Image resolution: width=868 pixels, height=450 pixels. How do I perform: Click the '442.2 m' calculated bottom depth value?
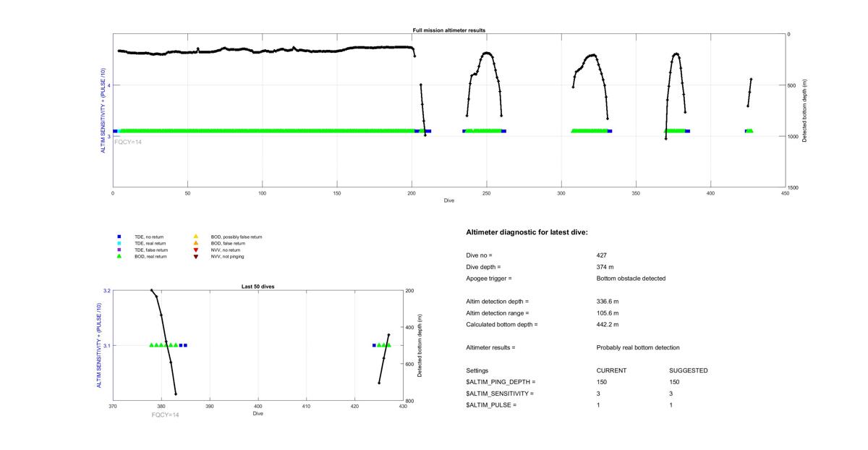608,324
